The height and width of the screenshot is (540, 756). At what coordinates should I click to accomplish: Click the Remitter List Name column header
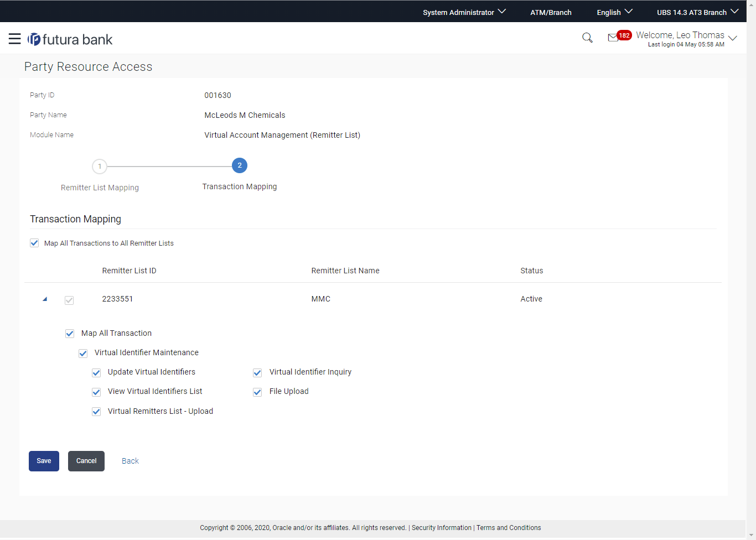(x=345, y=271)
